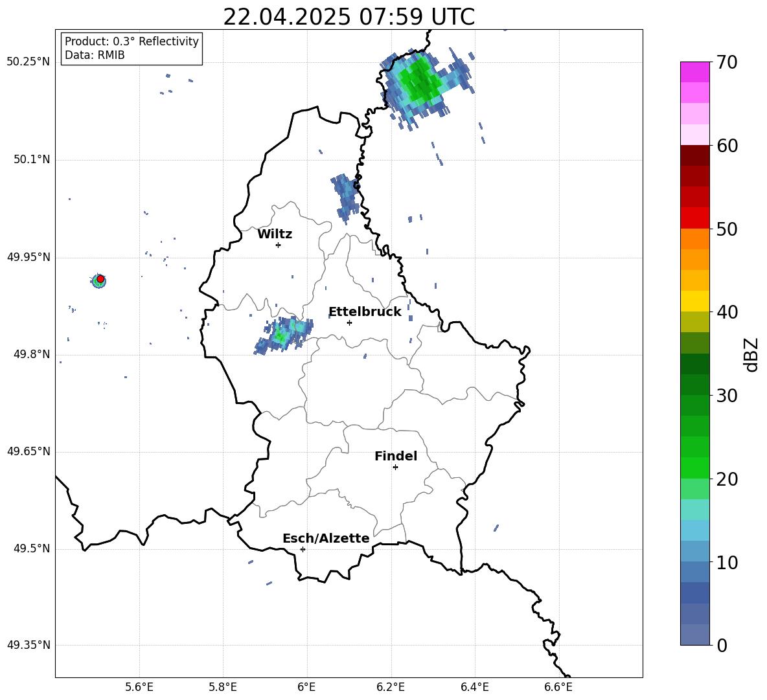Click the 50.1°N latitude label

pos(32,159)
